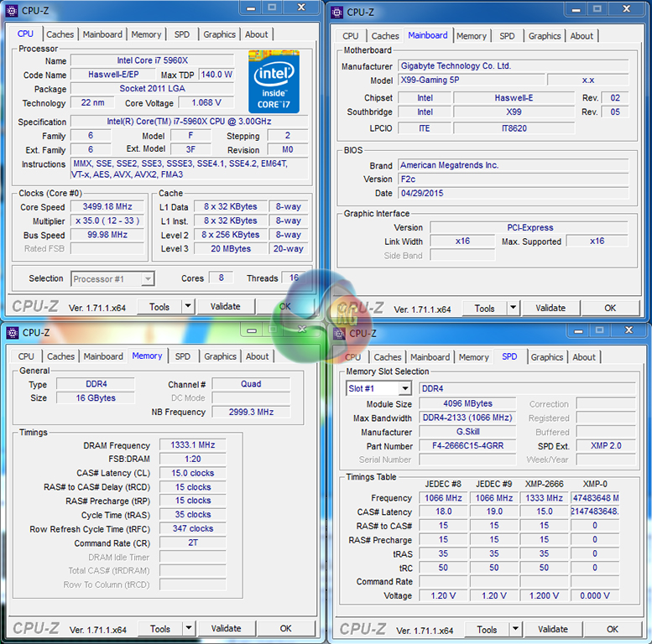Click the CPU-Z title icon in the CPU window
The height and width of the screenshot is (644, 652).
[12, 11]
